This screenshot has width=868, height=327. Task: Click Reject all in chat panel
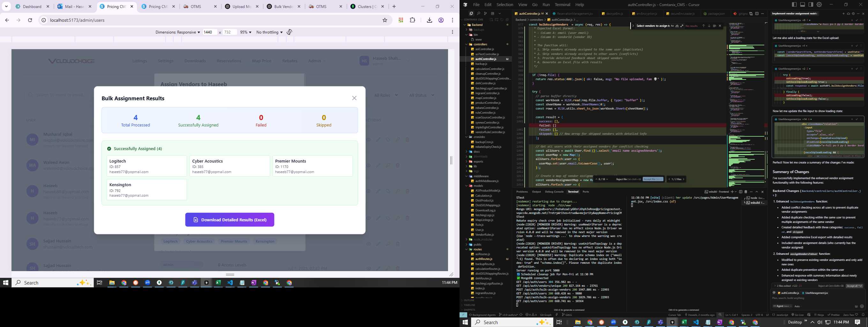[x=831, y=286]
